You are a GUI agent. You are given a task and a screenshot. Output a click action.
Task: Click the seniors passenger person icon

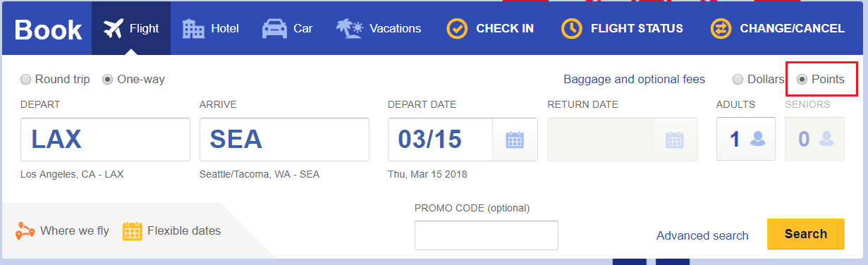826,139
